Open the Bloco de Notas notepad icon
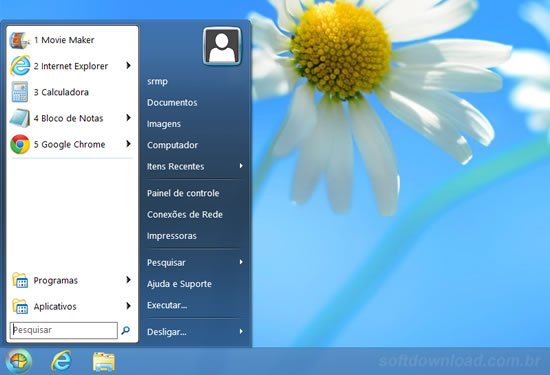The image size is (550, 375). pyautogui.click(x=20, y=118)
